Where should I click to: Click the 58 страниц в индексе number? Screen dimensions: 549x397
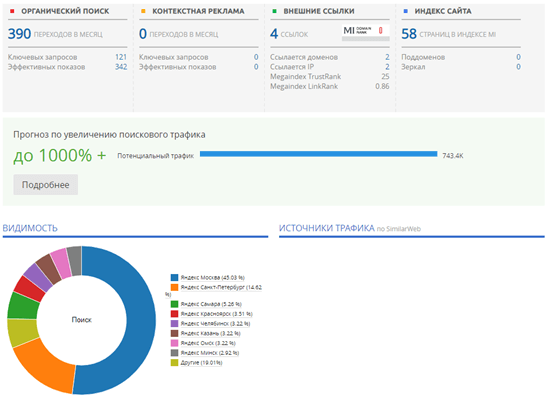point(409,34)
